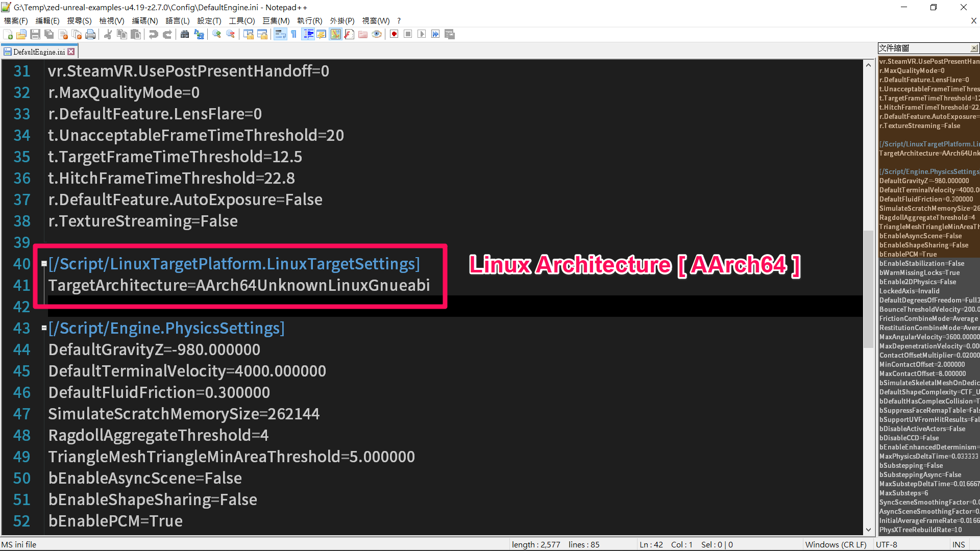Select the DefaultEngine.ini document tab
Screen dimensions: 980x551
(x=36, y=51)
